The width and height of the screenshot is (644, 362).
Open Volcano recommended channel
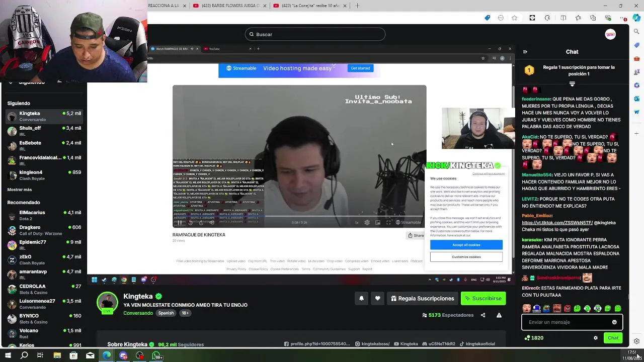44,333
